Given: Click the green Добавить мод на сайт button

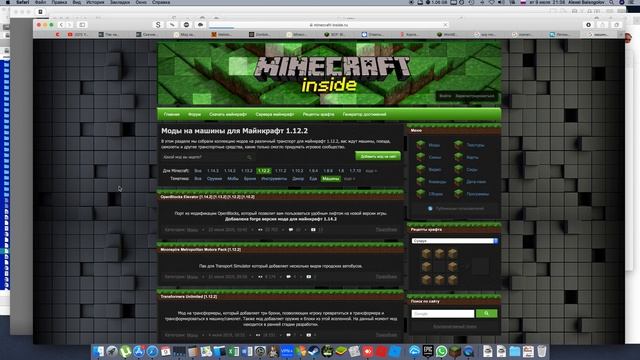Looking at the screenshot, I should tap(378, 156).
